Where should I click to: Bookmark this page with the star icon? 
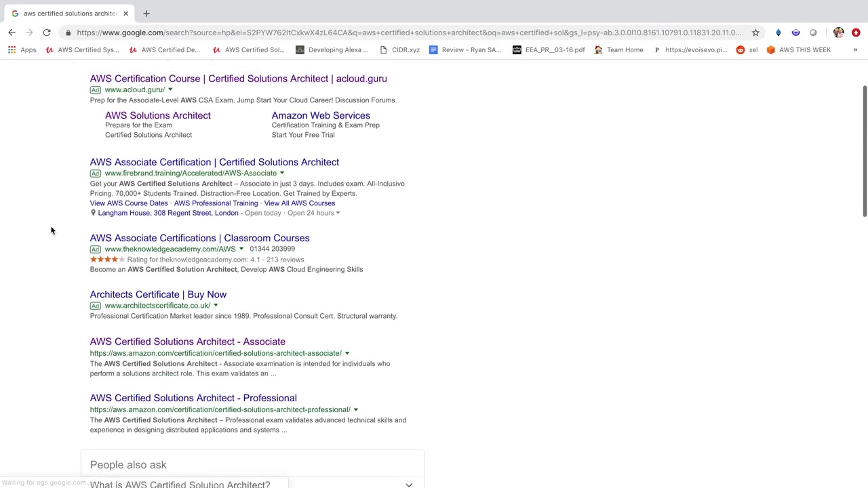pos(755,33)
